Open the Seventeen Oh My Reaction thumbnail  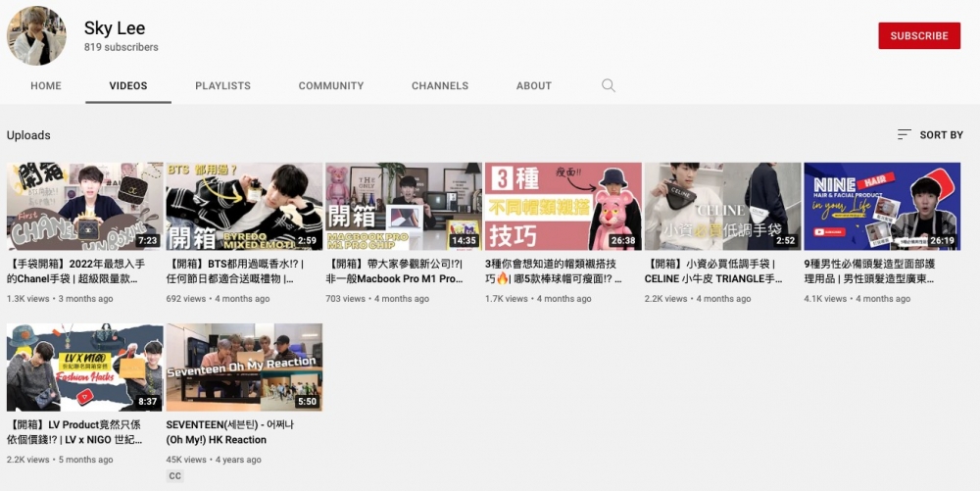pos(244,367)
